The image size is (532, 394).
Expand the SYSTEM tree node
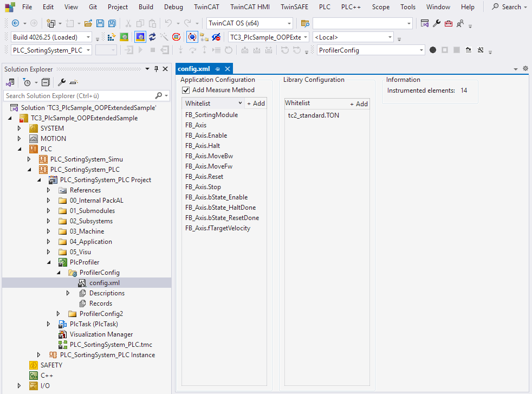20,128
